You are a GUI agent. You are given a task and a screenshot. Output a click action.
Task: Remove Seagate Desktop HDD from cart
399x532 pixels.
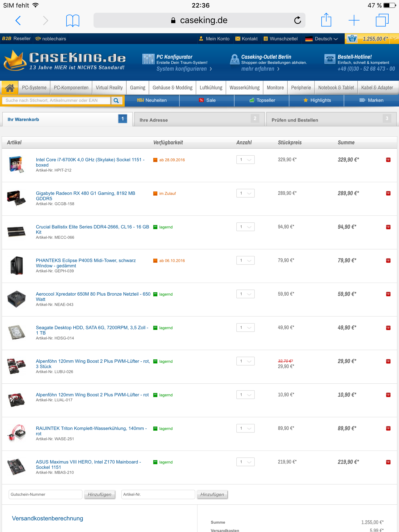click(x=388, y=328)
